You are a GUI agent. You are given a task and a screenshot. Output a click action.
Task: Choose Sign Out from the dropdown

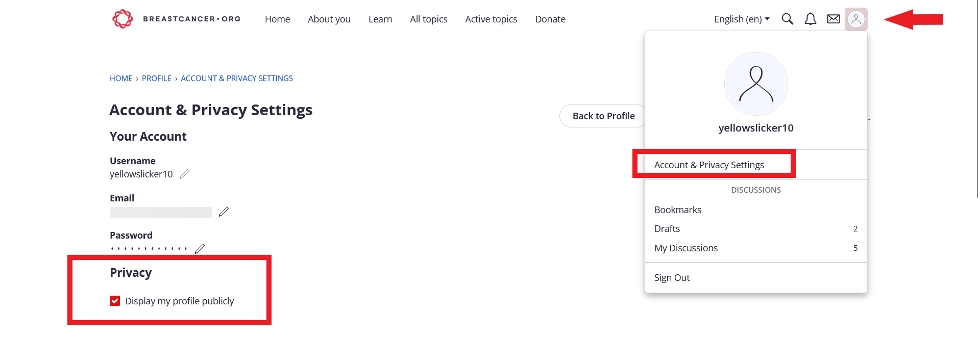pyautogui.click(x=672, y=277)
